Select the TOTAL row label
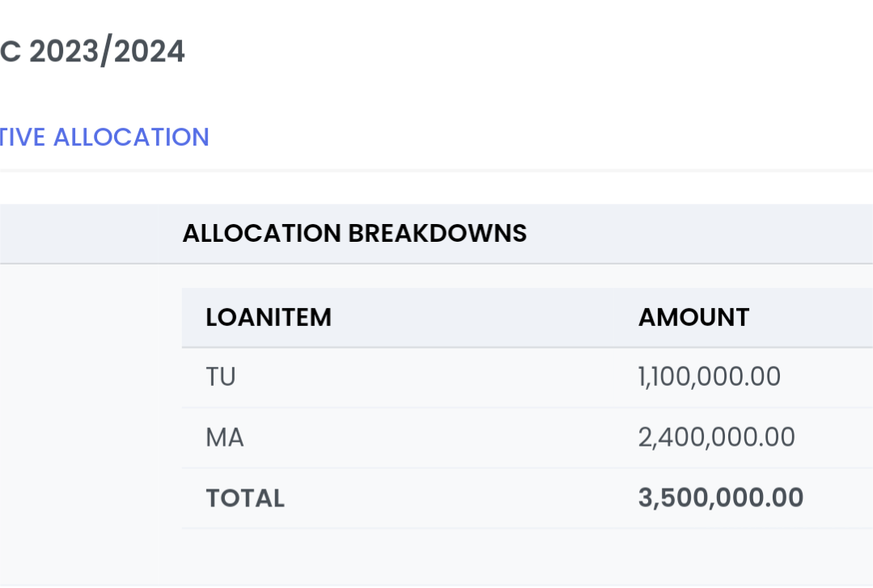The width and height of the screenshot is (873, 588). (245, 498)
